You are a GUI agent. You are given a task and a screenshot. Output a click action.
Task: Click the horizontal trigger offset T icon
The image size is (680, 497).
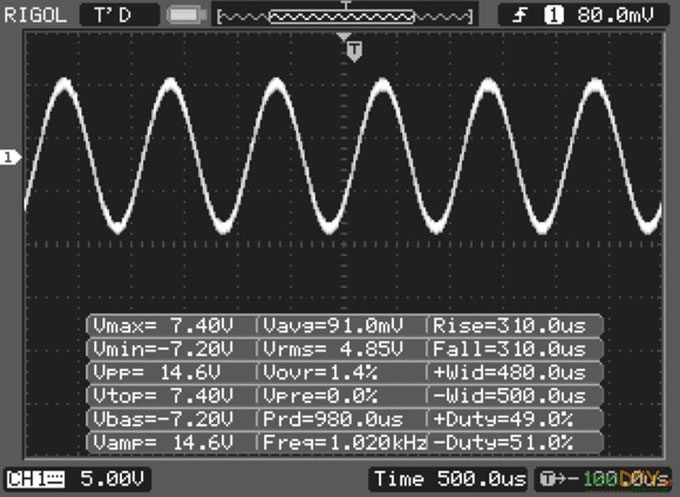pos(549,480)
